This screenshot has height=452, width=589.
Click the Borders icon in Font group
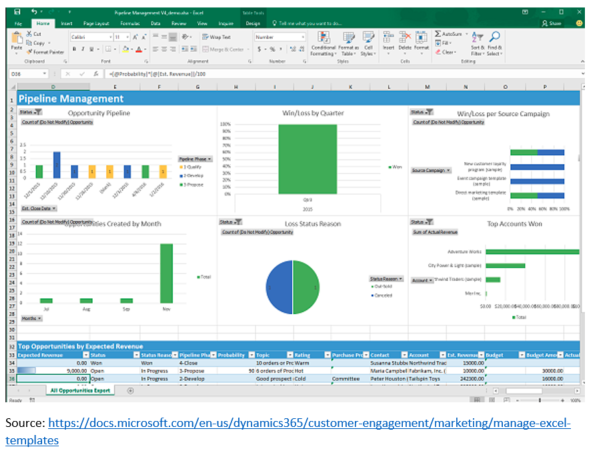108,49
